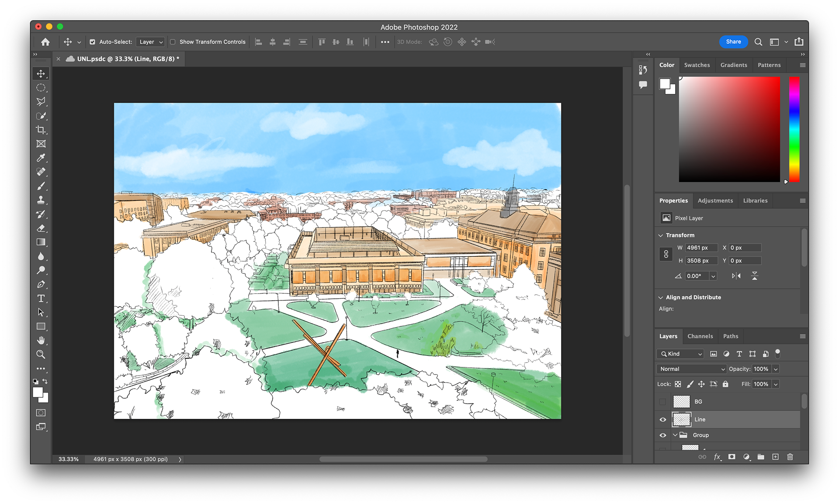The width and height of the screenshot is (839, 504).
Task: Hide the Line layer
Action: coord(663,420)
